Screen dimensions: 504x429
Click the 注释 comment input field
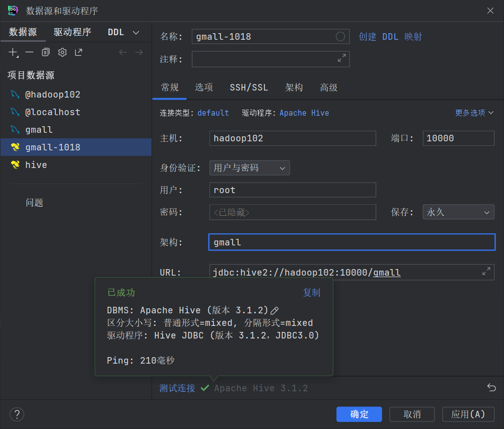[x=271, y=59]
